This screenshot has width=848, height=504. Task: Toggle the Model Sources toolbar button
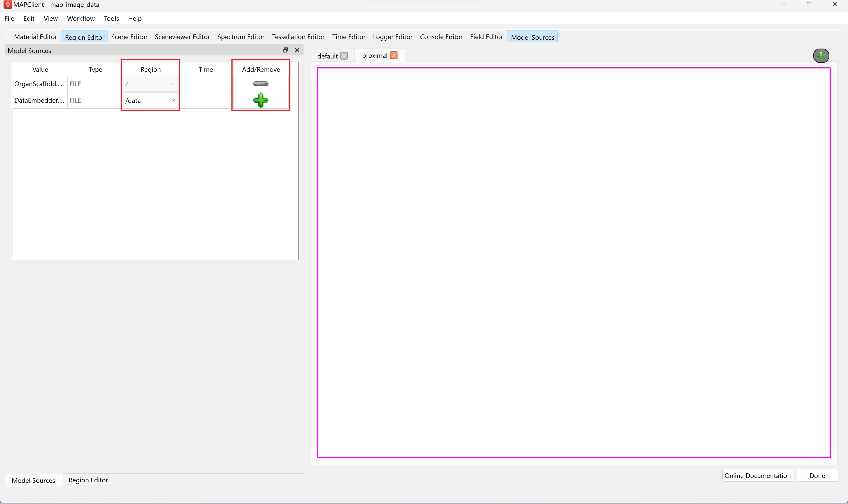(x=532, y=37)
